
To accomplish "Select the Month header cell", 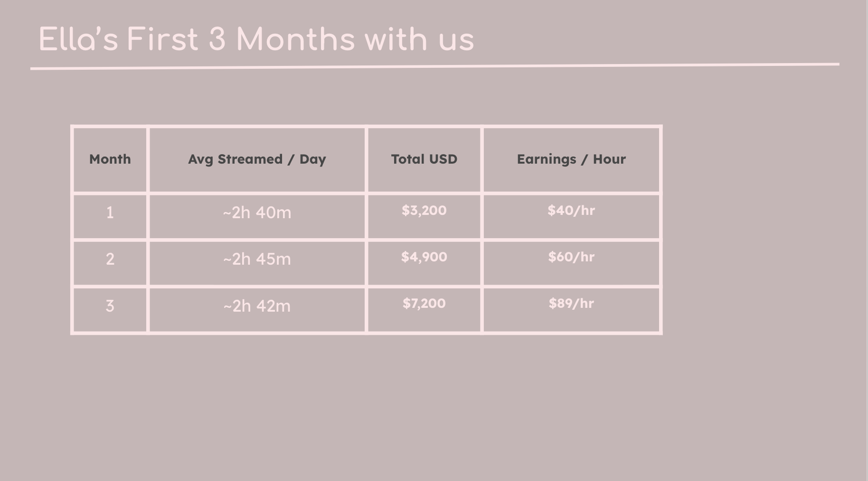I will 110,159.
